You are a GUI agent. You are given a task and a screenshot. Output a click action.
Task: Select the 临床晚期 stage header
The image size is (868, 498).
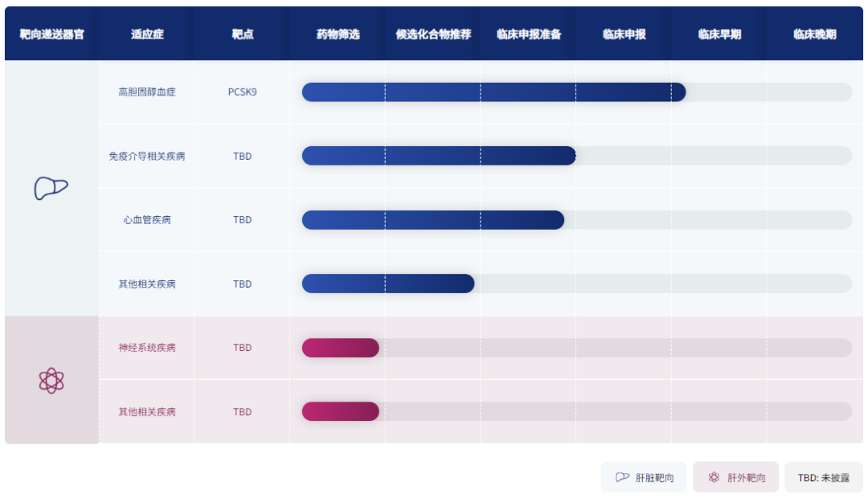pyautogui.click(x=814, y=35)
